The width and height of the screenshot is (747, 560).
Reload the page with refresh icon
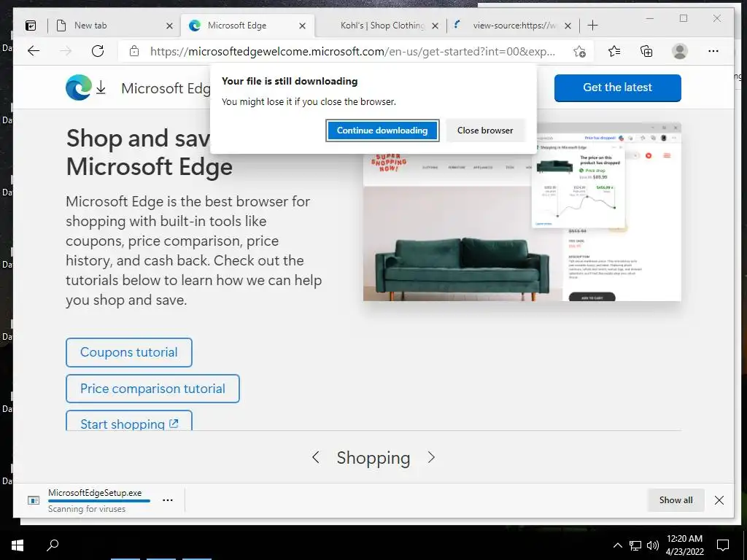point(98,51)
